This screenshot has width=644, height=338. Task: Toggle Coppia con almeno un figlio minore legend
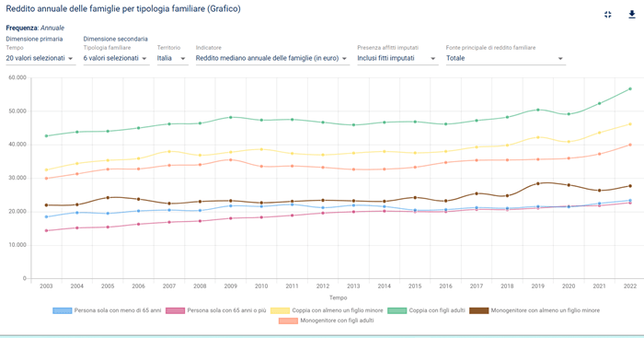pyautogui.click(x=327, y=310)
